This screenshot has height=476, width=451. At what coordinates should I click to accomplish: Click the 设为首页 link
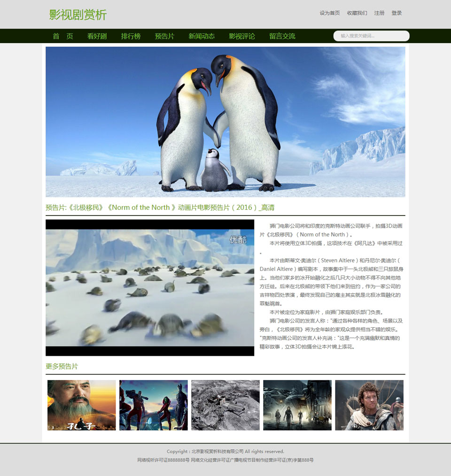point(330,13)
